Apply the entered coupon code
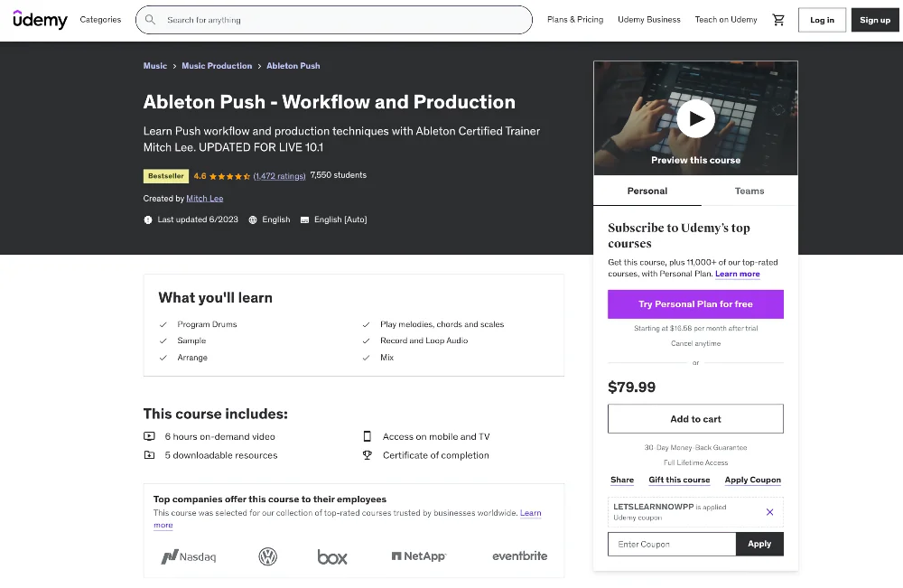This screenshot has width=903, height=588. pyautogui.click(x=759, y=544)
